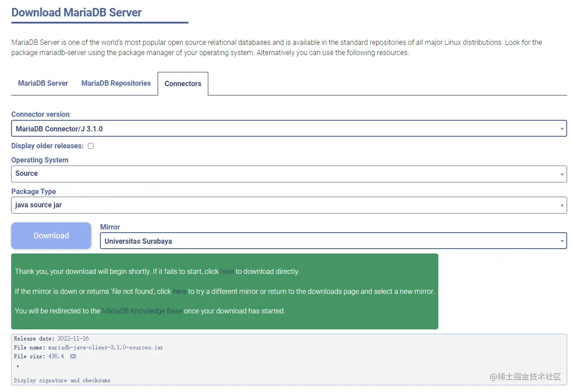This screenshot has width=572, height=392.
Task: Select file name mariadb-java-client-3.1.0-sources.jar text
Action: pyautogui.click(x=106, y=347)
